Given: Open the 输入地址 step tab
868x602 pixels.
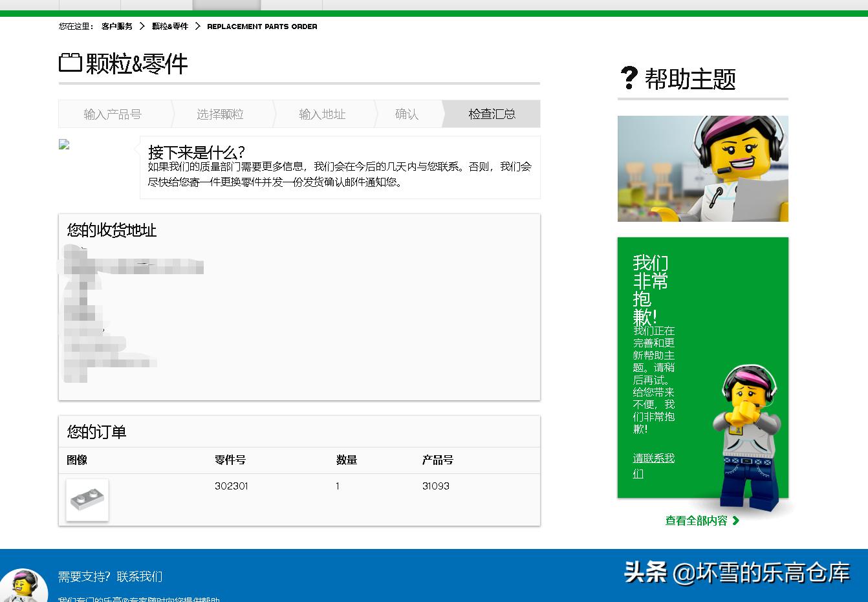Looking at the screenshot, I should click(321, 114).
